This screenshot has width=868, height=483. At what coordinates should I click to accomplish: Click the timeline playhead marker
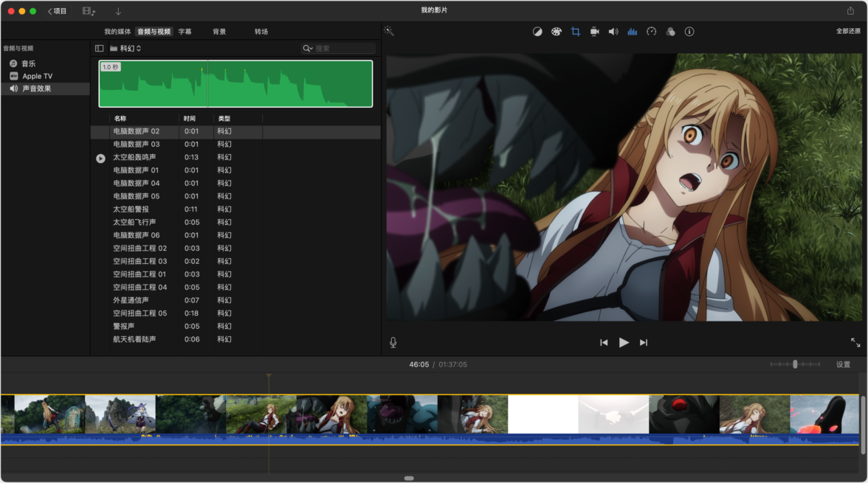click(x=269, y=376)
